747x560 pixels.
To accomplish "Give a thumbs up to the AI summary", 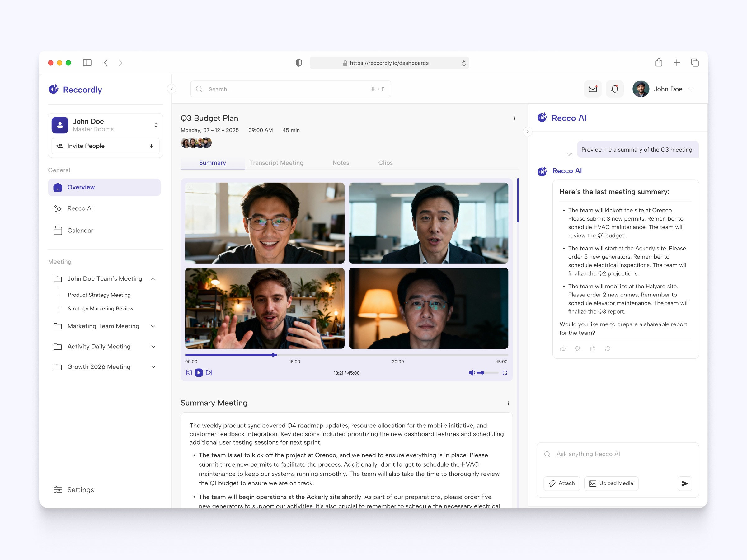I will tap(563, 348).
